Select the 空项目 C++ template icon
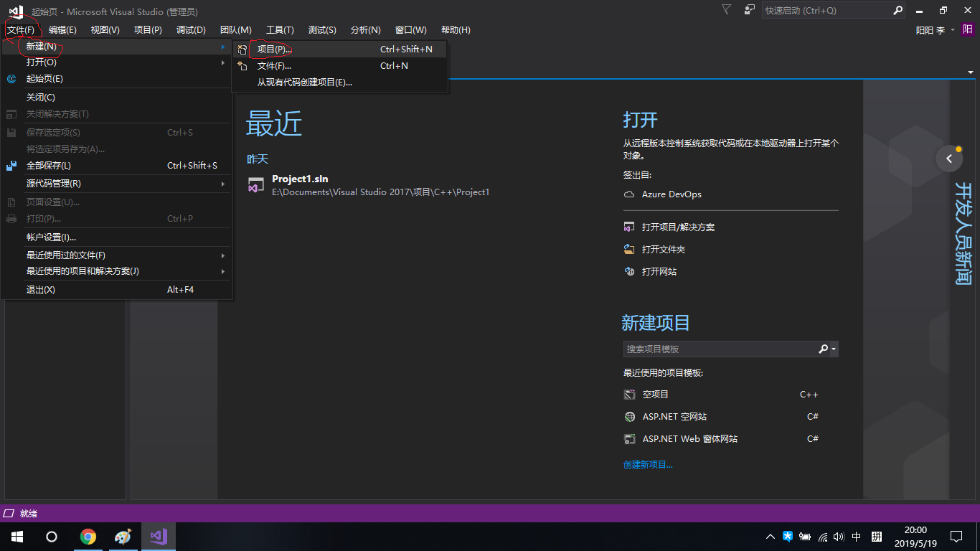Screen dimensions: 980x551 point(630,394)
